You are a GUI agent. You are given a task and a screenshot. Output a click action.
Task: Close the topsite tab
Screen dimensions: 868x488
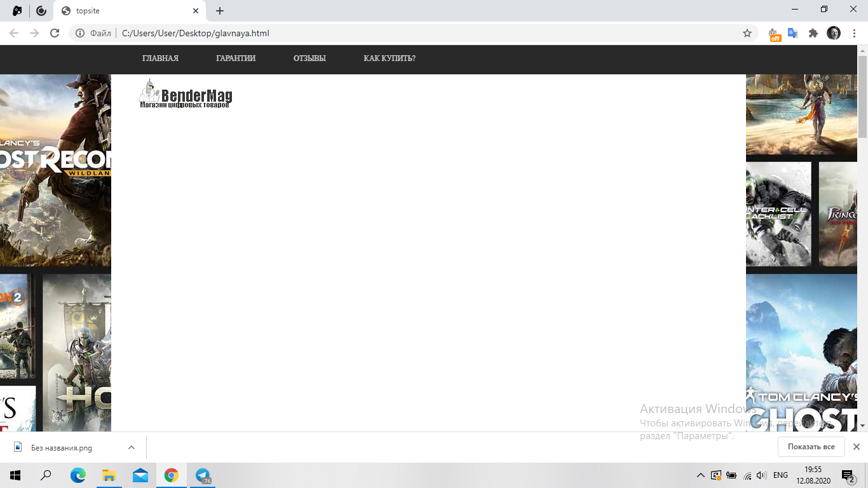click(196, 11)
